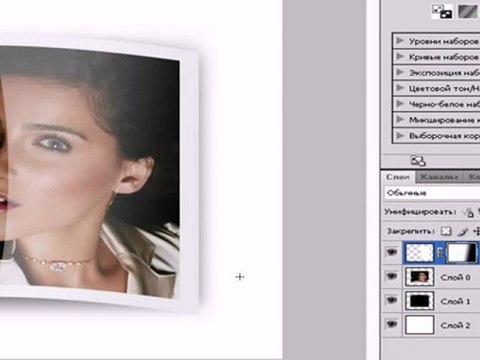Image resolution: width=480 pixels, height=360 pixels.
Task: Click the gradient map adjustment icon
Action: (x=469, y=12)
